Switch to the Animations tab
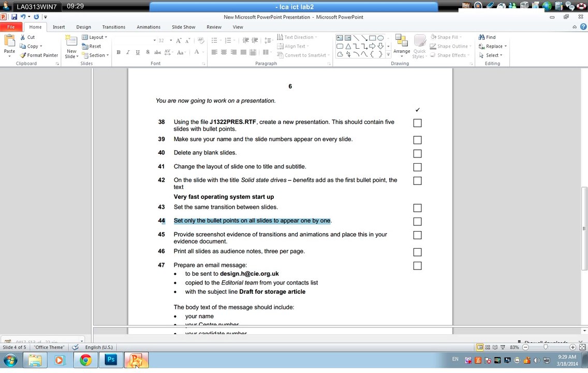This screenshot has width=588, height=373. tap(149, 27)
